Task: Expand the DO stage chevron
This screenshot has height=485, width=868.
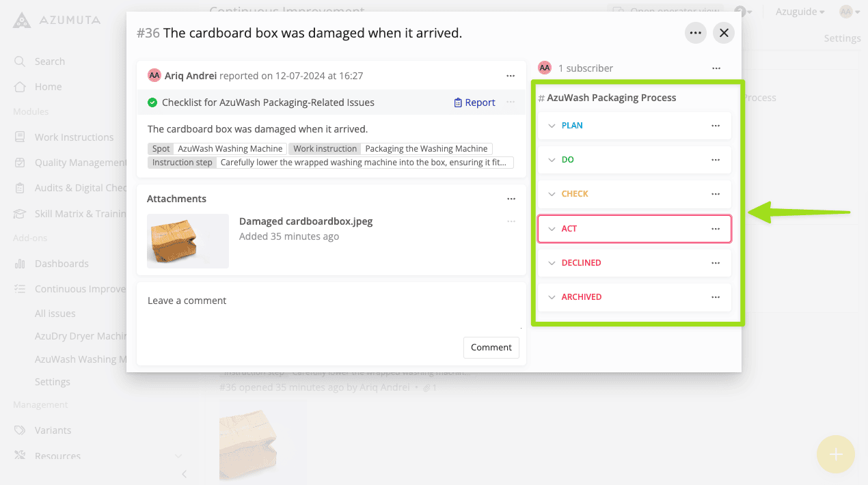Action: point(552,160)
